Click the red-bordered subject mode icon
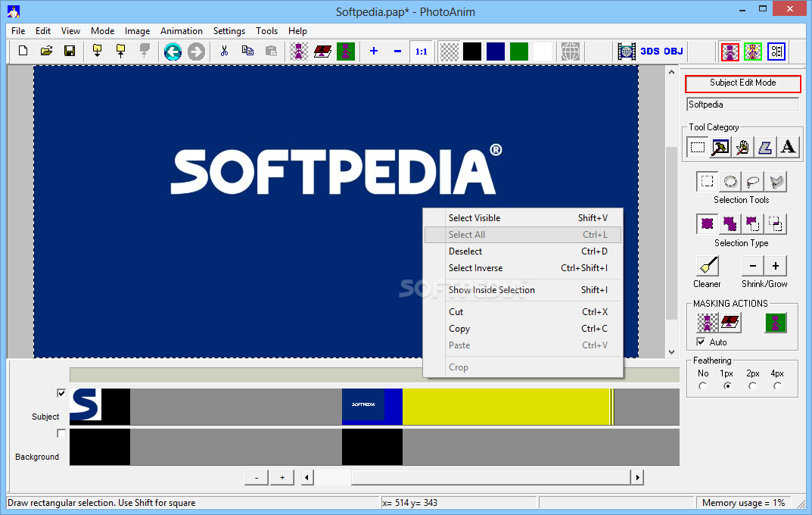 [x=730, y=51]
